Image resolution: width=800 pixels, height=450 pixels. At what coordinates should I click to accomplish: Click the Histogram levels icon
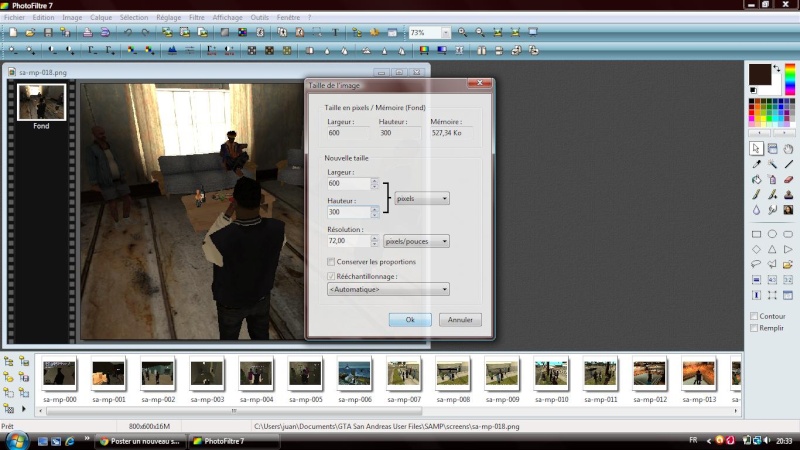point(172,50)
